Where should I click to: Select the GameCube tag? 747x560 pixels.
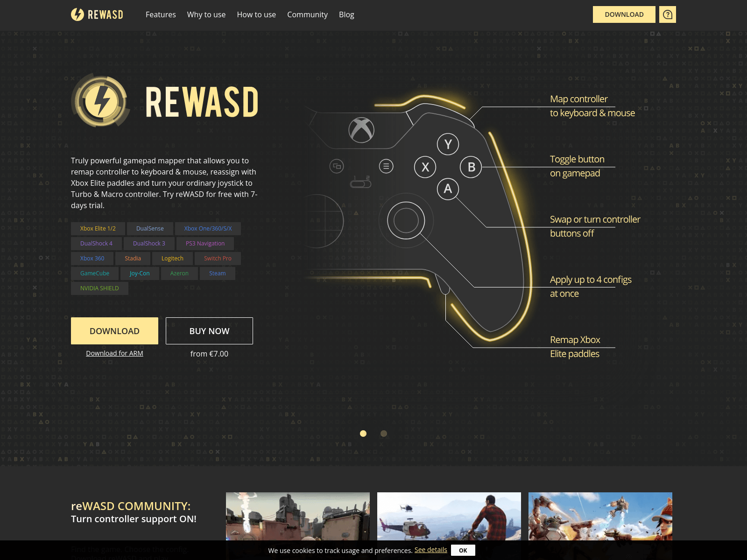(x=95, y=273)
